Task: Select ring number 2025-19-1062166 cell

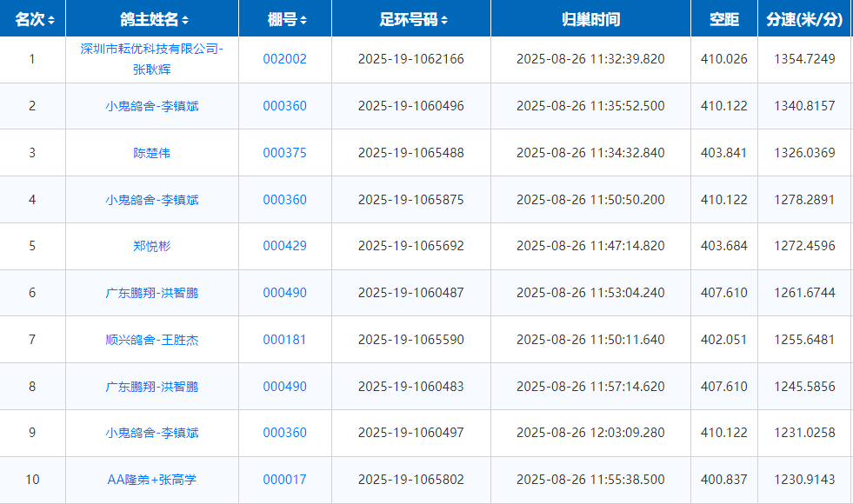Action: coord(410,59)
